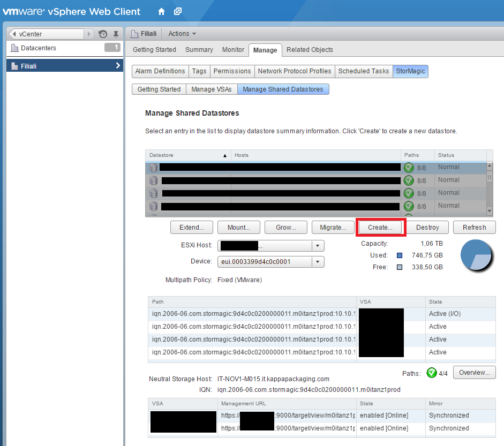Click the Datacenters count badge 1
The width and height of the screenshot is (504, 446).
[112, 48]
